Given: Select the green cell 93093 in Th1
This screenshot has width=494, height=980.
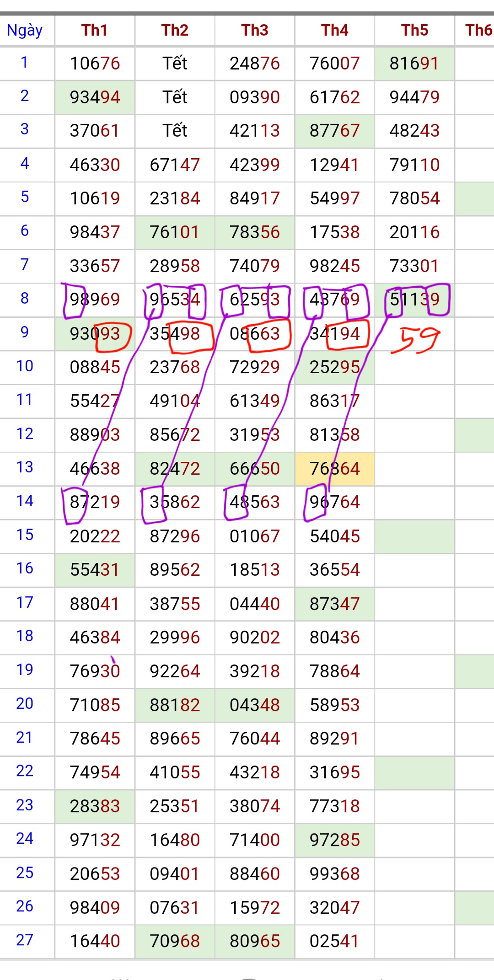Looking at the screenshot, I should [95, 334].
